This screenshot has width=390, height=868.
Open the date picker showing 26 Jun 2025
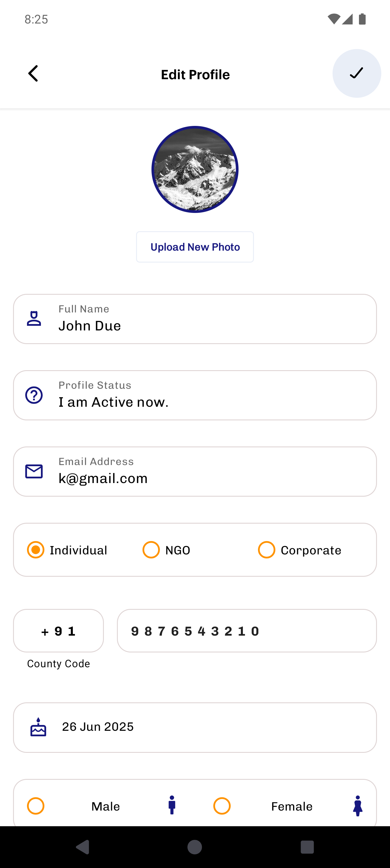195,728
